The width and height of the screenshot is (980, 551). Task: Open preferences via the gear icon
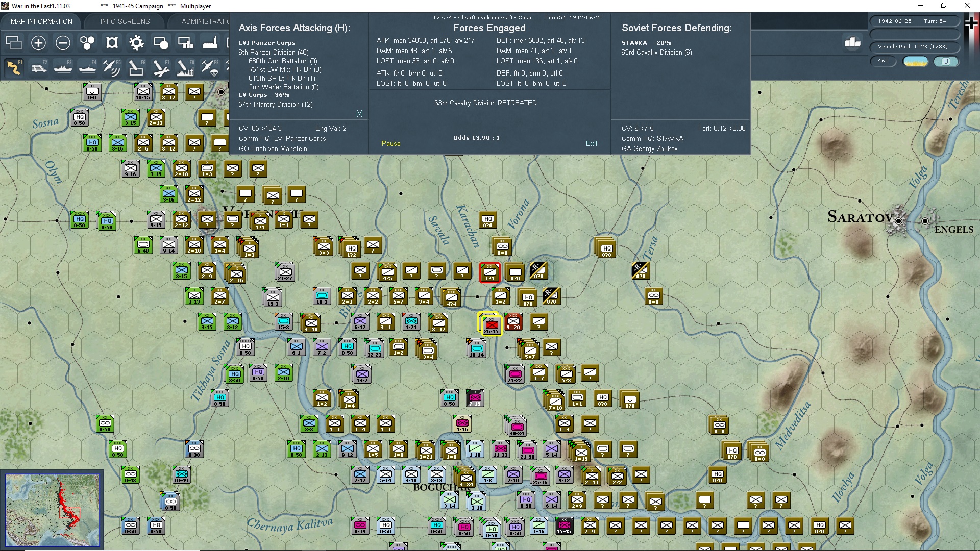(136, 43)
